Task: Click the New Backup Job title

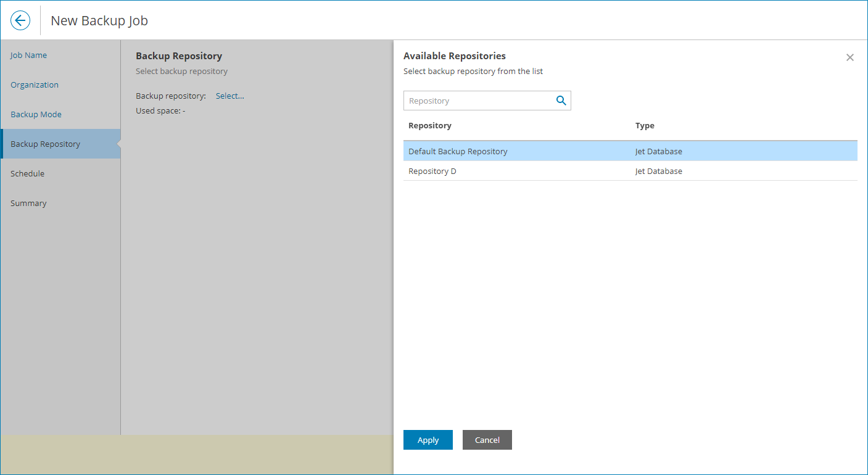Action: 99,20
